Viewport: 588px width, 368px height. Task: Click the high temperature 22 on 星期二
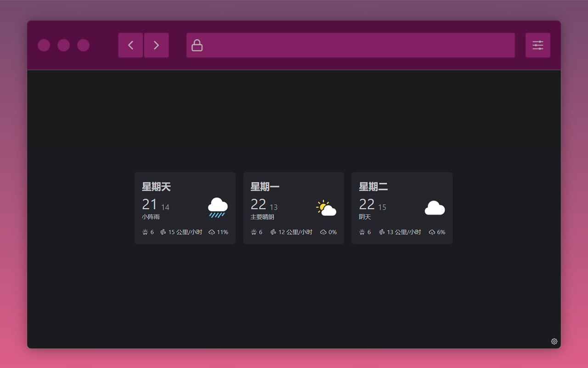pos(367,204)
